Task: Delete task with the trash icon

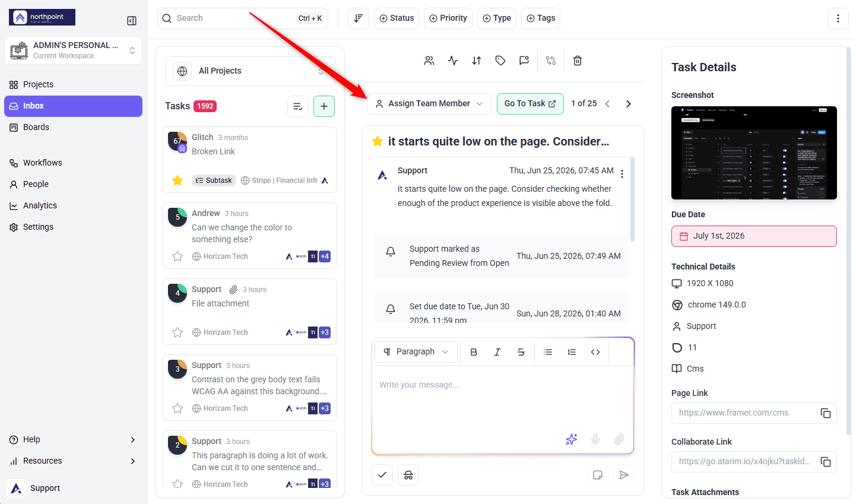Action: tap(578, 61)
